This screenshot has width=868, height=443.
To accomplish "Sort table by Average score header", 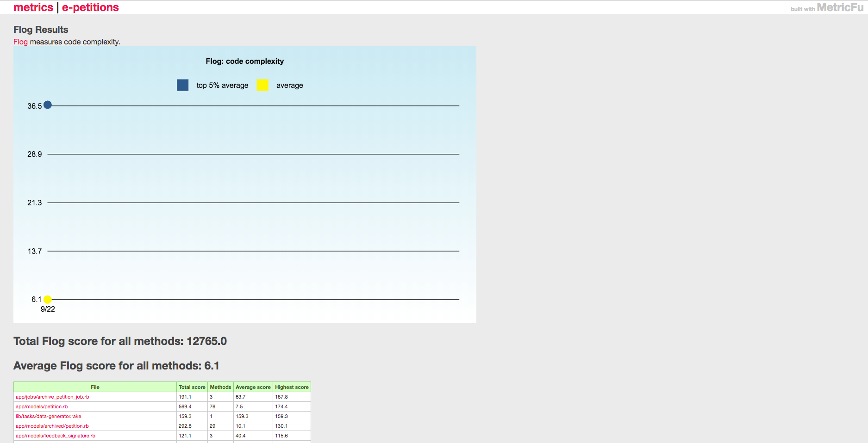I will pyautogui.click(x=253, y=387).
